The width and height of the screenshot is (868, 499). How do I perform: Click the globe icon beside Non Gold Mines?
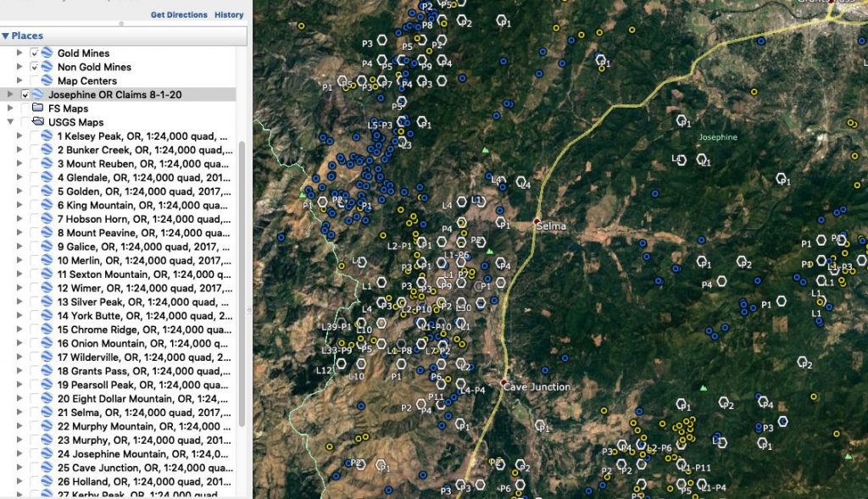pos(47,67)
